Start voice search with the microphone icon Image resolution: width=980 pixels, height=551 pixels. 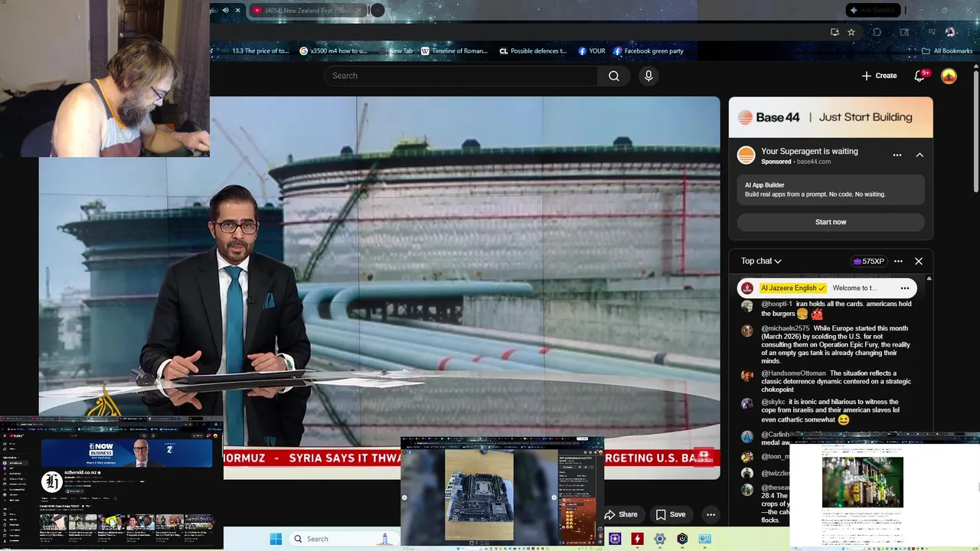648,76
